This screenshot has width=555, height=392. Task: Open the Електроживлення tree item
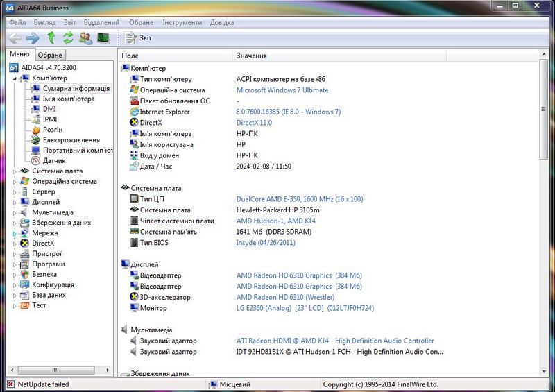click(x=71, y=140)
